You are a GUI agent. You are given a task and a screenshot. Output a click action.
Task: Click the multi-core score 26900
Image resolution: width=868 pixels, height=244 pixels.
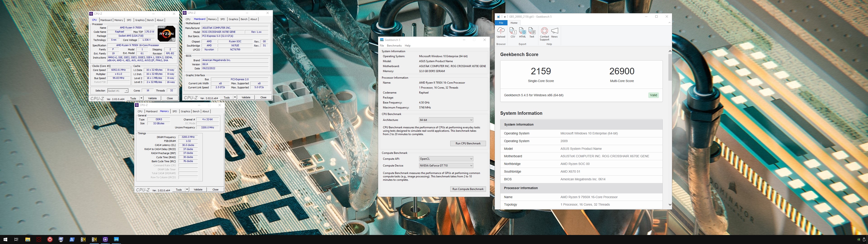622,71
